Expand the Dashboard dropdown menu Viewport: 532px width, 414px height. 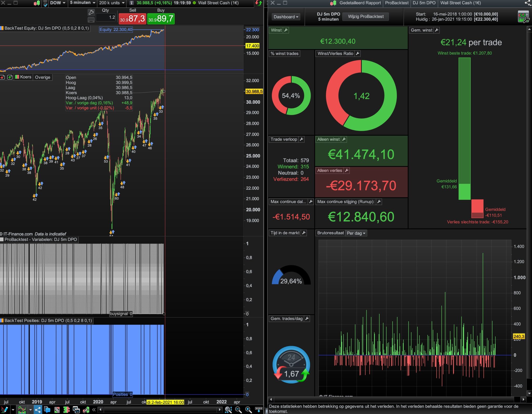[286, 17]
